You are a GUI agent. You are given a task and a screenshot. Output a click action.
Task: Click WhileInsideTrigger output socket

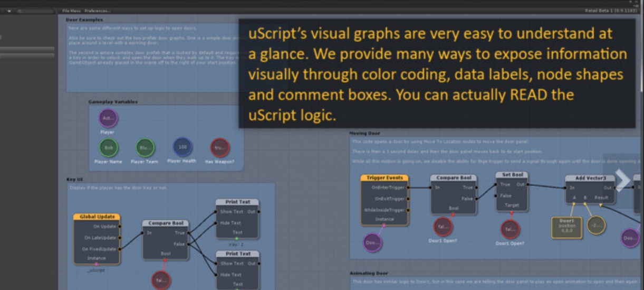[408, 210]
